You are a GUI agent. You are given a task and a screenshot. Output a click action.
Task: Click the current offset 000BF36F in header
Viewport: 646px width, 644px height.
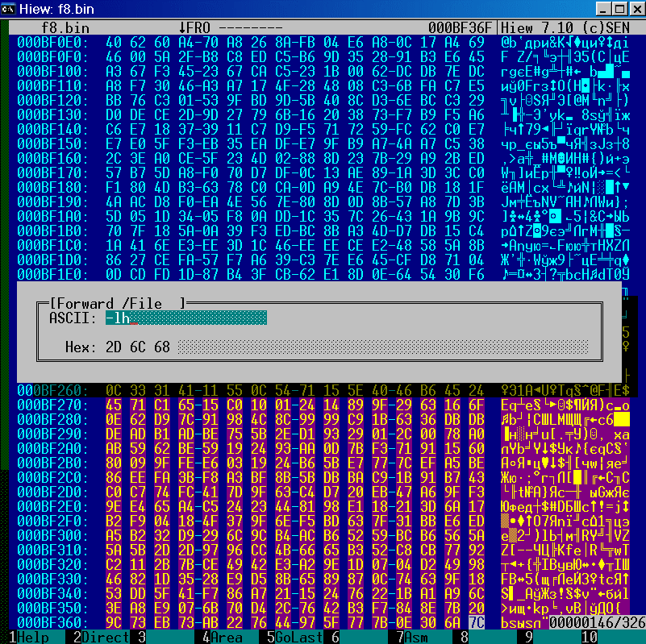point(458,26)
